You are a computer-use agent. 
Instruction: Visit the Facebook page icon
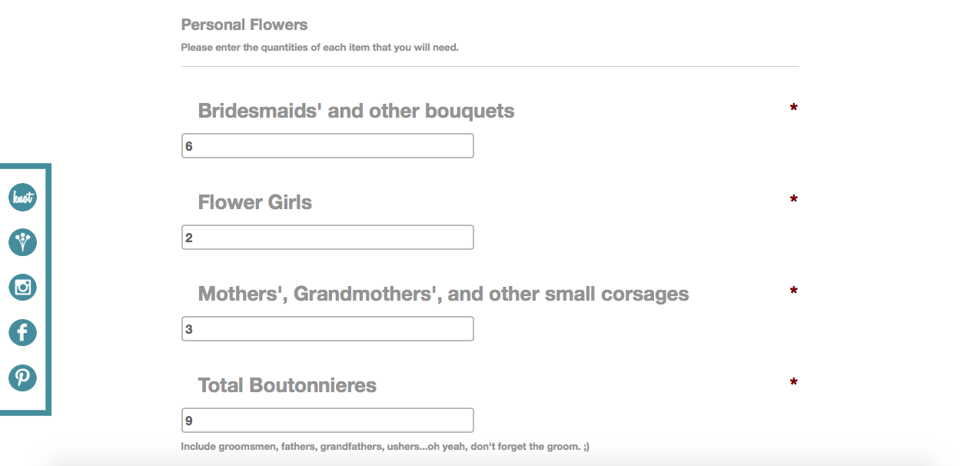pos(23,332)
